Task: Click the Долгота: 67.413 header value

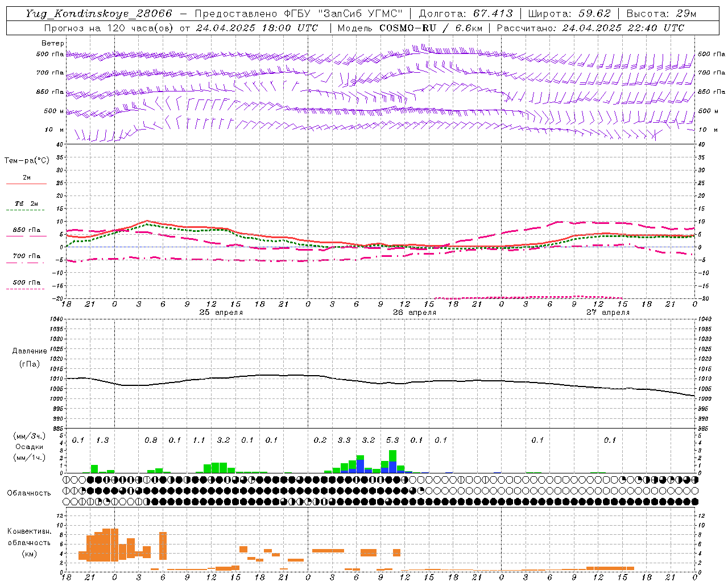Action: (x=466, y=14)
